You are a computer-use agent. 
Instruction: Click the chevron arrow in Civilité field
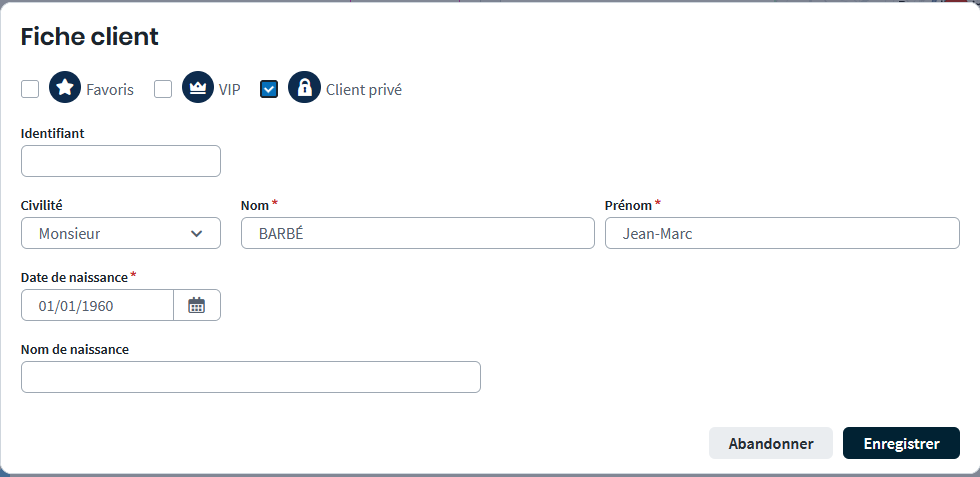(196, 233)
